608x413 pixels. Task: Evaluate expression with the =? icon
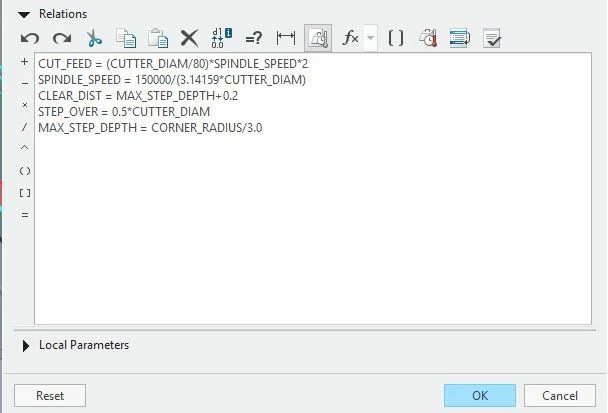point(254,38)
